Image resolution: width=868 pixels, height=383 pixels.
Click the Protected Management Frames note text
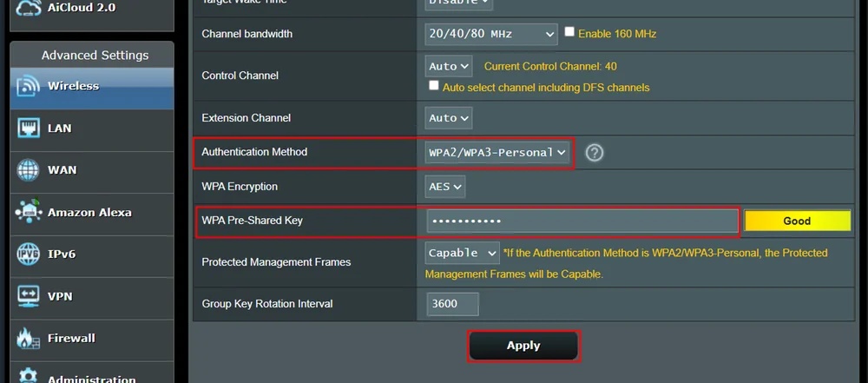626,263
